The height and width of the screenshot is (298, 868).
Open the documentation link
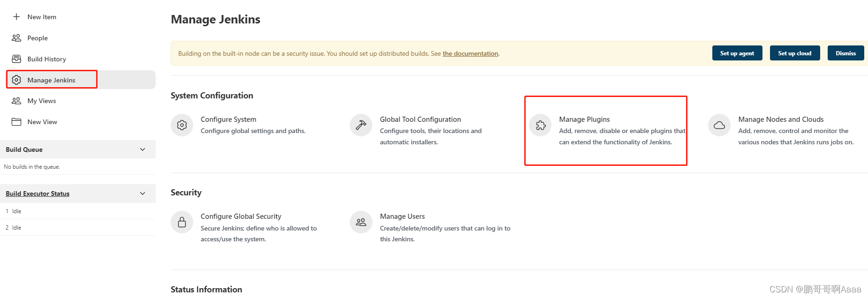click(x=470, y=53)
